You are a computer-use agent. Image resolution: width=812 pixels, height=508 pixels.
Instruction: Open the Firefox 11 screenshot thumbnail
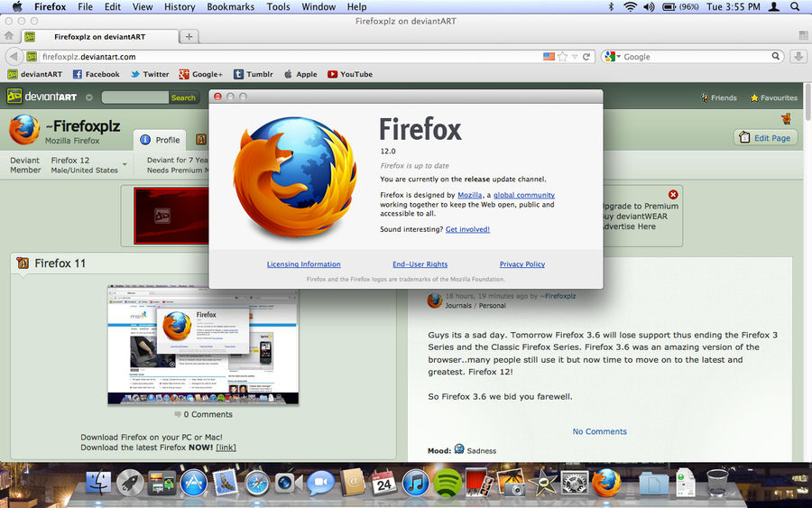coord(203,345)
